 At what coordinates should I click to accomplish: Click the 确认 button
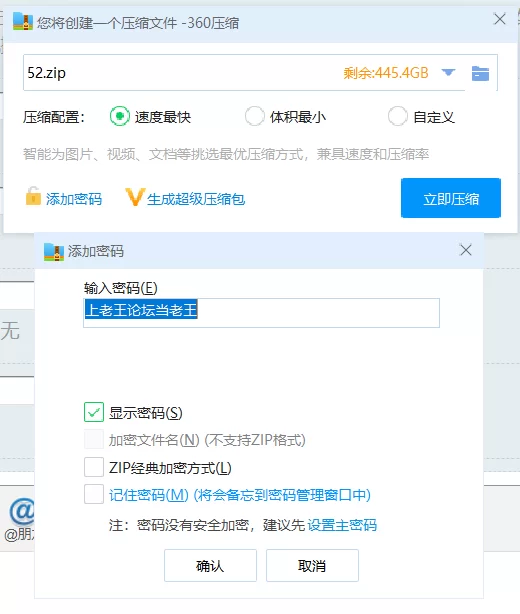(210, 565)
